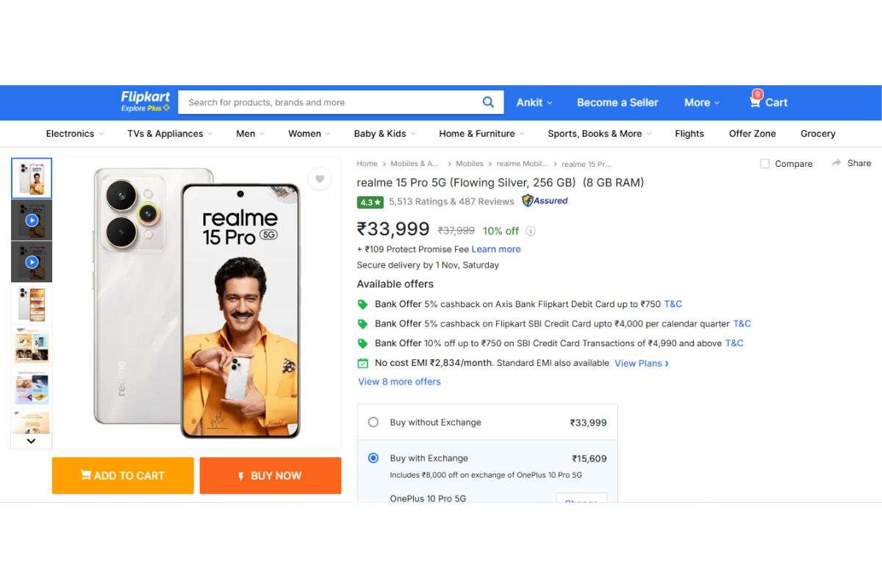Open View 8 more offers link

pyautogui.click(x=399, y=381)
